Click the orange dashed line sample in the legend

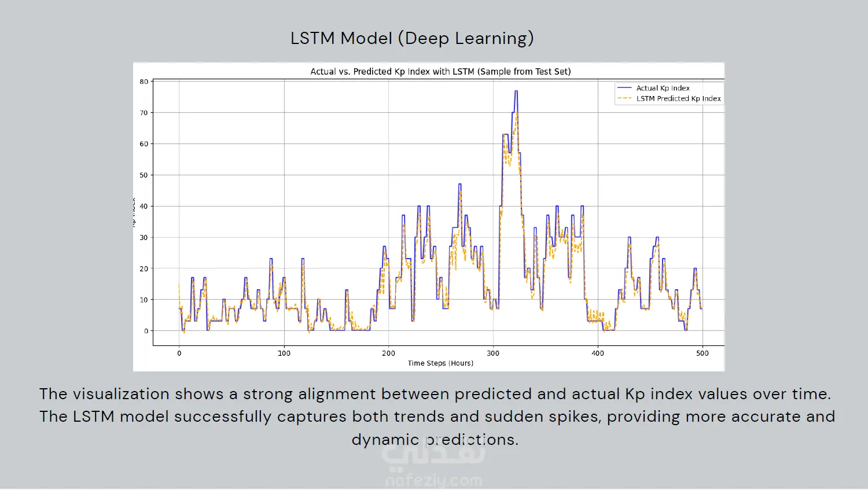(624, 98)
